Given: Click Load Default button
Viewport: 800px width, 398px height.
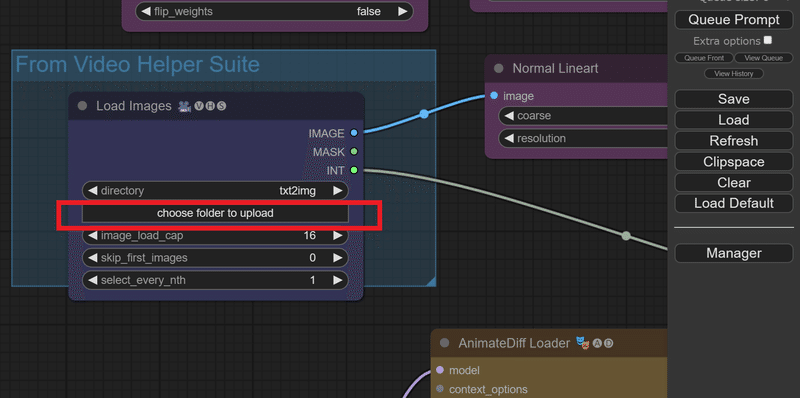Looking at the screenshot, I should click(734, 203).
